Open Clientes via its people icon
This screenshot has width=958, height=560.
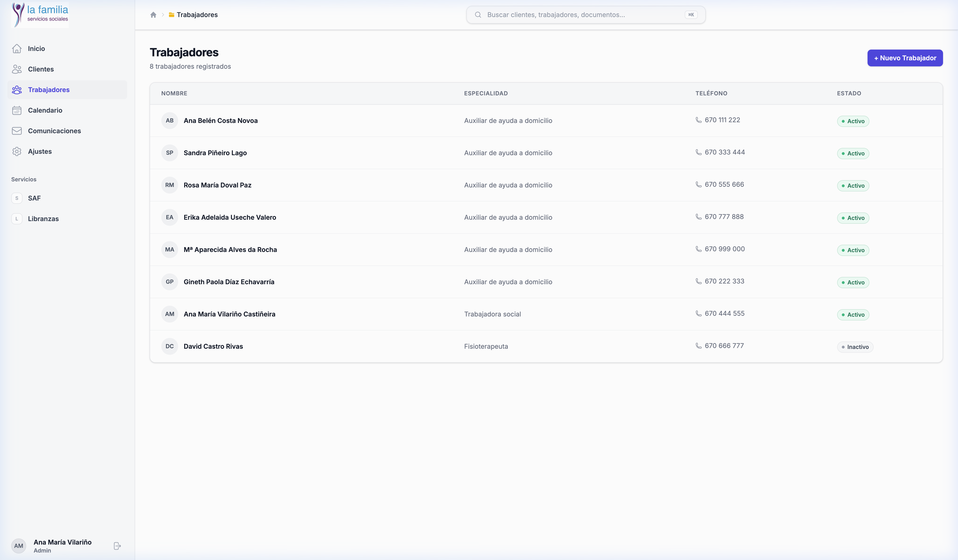coord(17,69)
